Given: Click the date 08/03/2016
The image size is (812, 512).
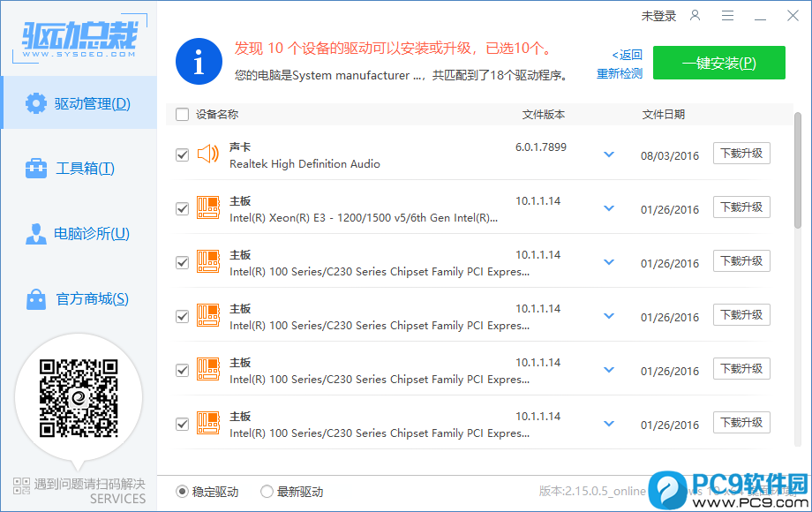Looking at the screenshot, I should point(670,156).
